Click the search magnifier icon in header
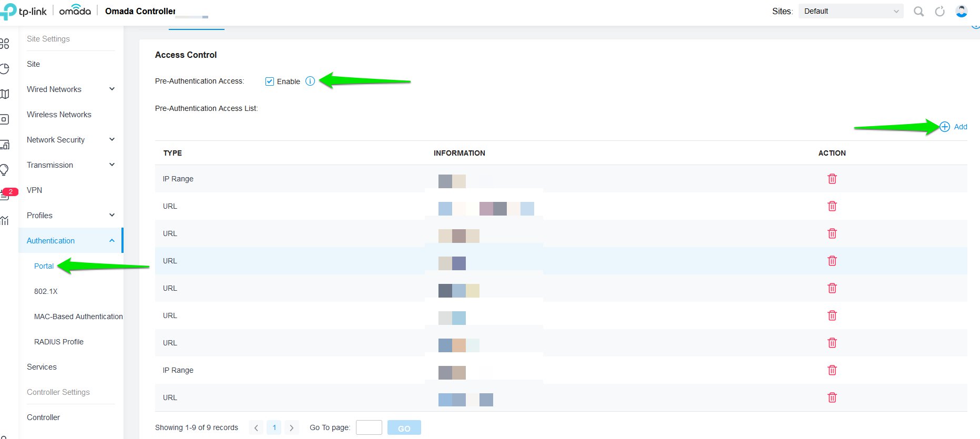 [x=918, y=12]
